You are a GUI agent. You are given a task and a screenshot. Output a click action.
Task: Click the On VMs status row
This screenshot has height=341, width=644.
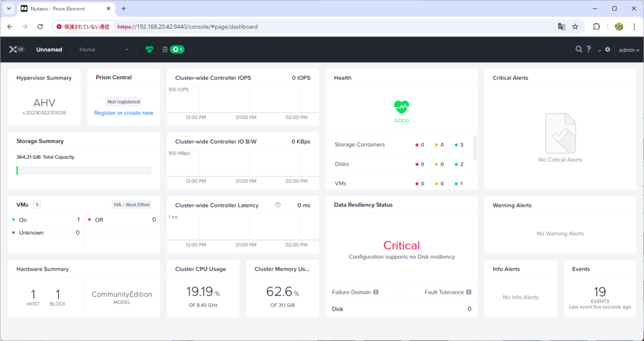coord(46,220)
